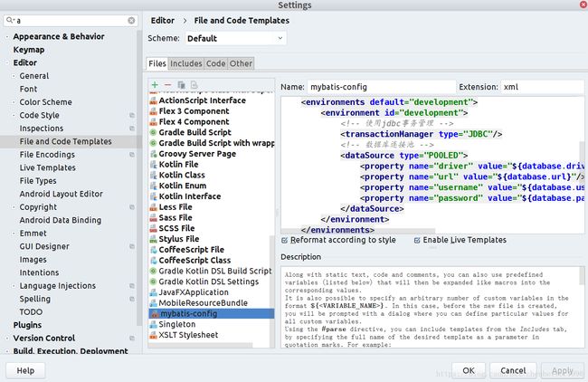
Task: Click the Kotlin Interface icon
Action: [x=154, y=196]
